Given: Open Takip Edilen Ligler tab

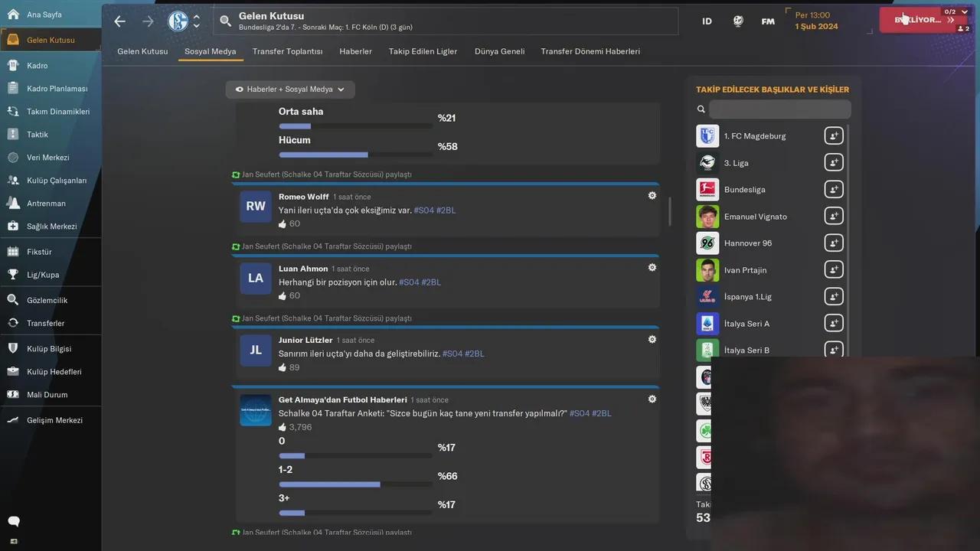Looking at the screenshot, I should pos(423,51).
